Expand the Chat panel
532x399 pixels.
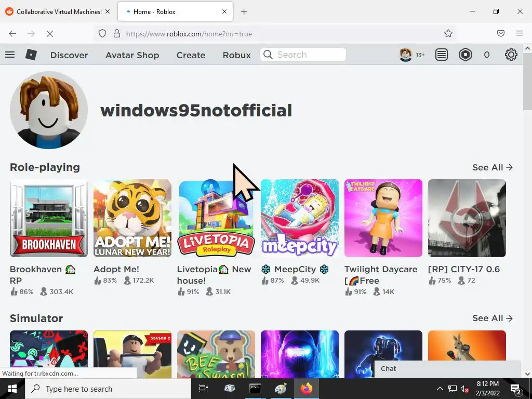click(x=447, y=369)
